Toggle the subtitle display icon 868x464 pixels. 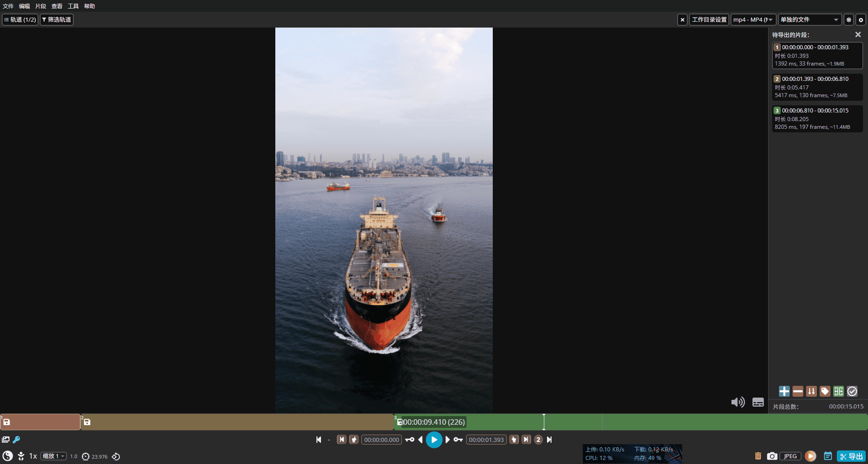pyautogui.click(x=758, y=402)
